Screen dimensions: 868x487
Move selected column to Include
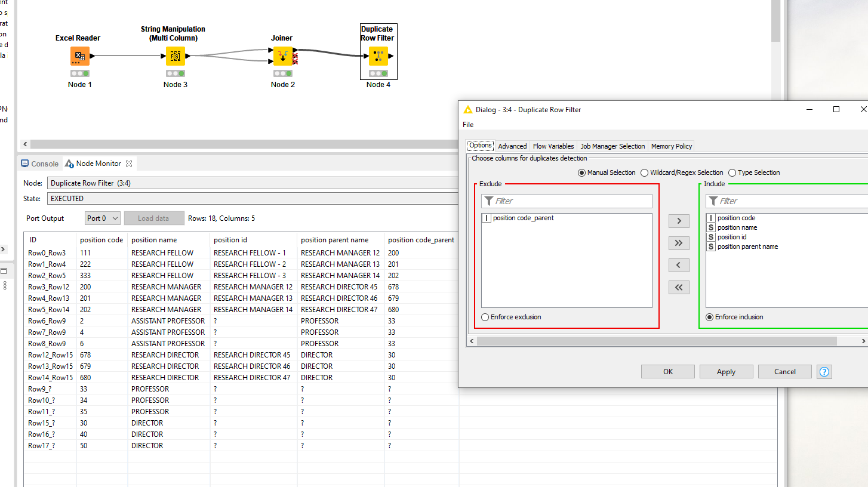pyautogui.click(x=679, y=221)
